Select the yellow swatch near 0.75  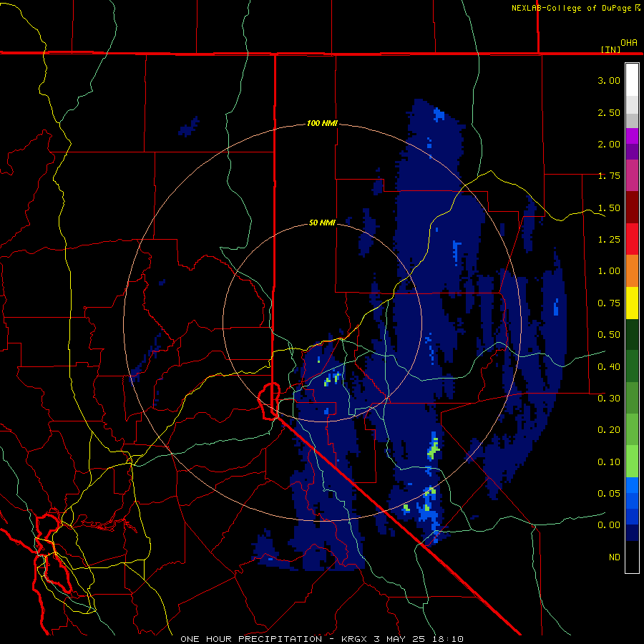tap(632, 303)
